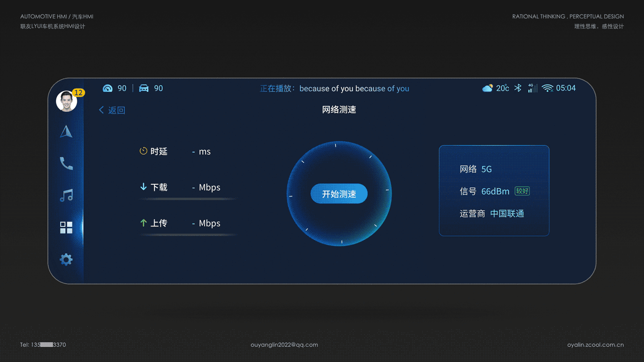Tap the speedometer icon in the top bar
This screenshot has width=644, height=362.
(107, 88)
